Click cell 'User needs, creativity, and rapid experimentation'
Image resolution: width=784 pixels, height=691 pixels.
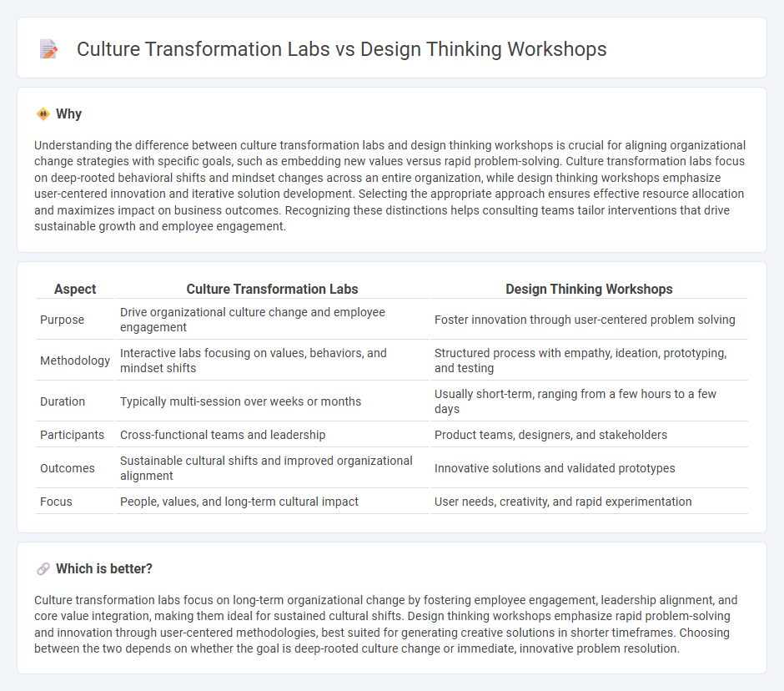tap(589, 502)
